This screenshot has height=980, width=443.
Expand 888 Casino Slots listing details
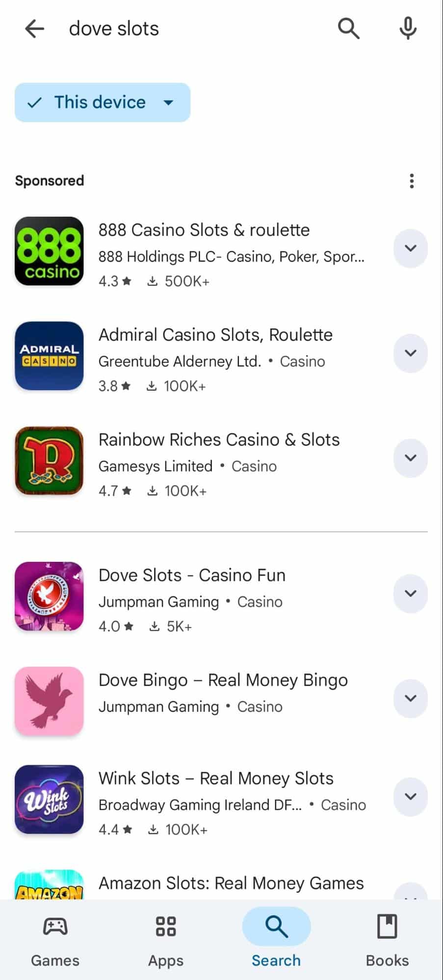pyautogui.click(x=411, y=249)
